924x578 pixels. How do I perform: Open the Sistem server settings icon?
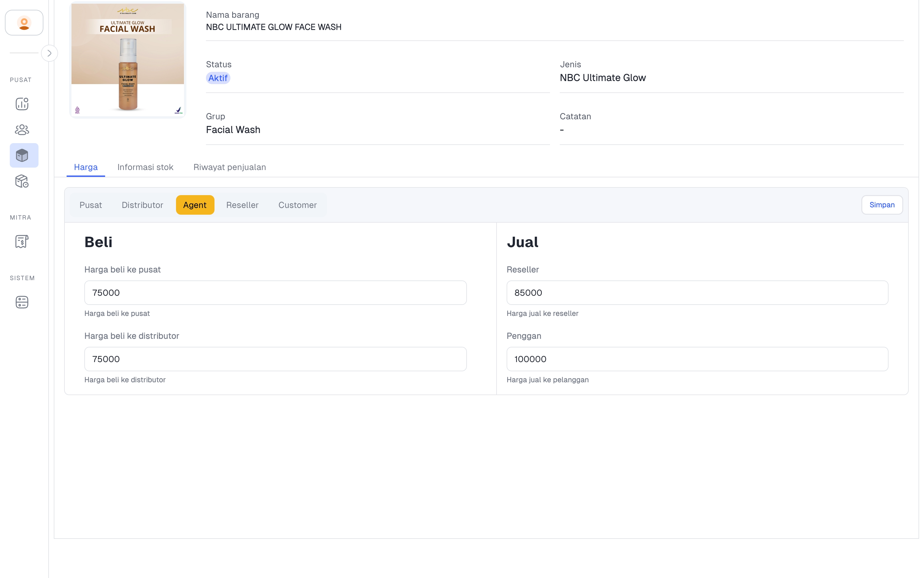tap(22, 302)
